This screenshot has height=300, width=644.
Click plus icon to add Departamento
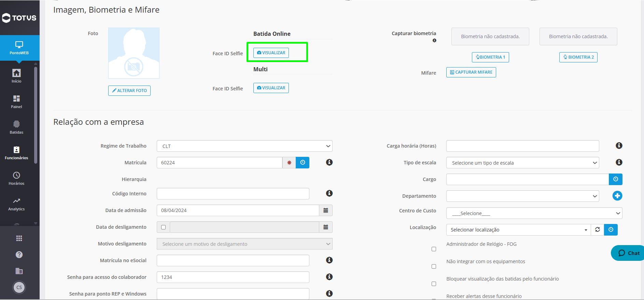tap(617, 196)
